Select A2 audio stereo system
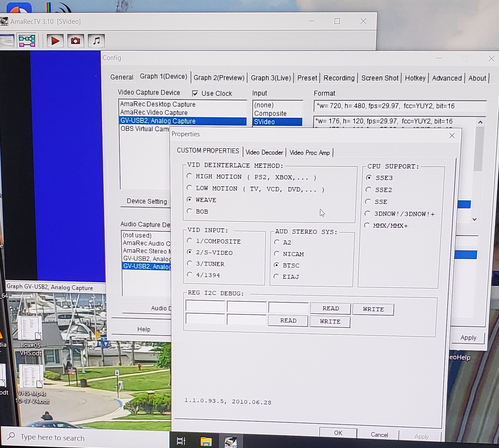 (277, 242)
